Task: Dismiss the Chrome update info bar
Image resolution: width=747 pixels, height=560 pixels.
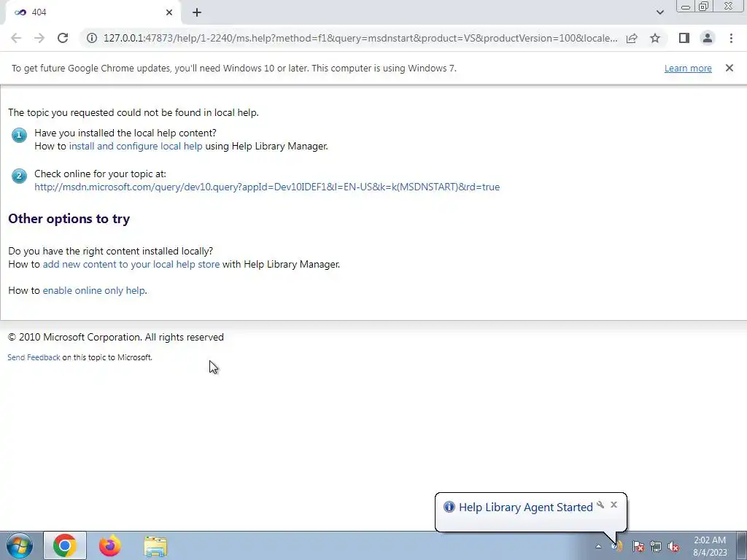Action: tap(729, 68)
